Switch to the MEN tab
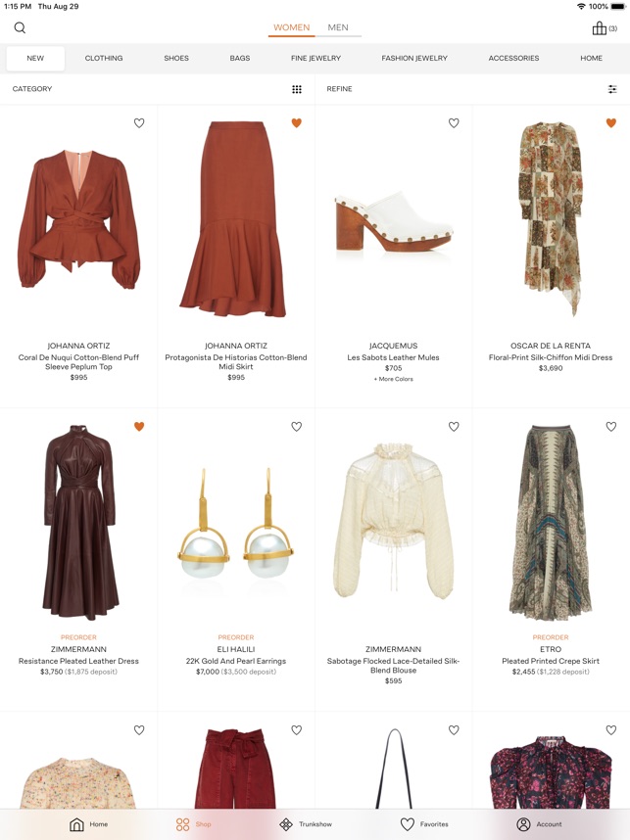 (338, 27)
